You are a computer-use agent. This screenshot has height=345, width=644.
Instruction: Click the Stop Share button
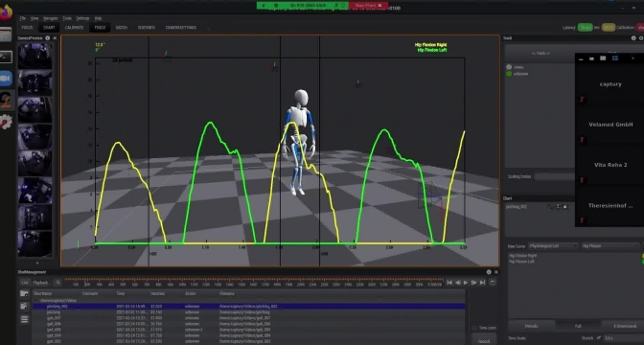[x=368, y=6]
